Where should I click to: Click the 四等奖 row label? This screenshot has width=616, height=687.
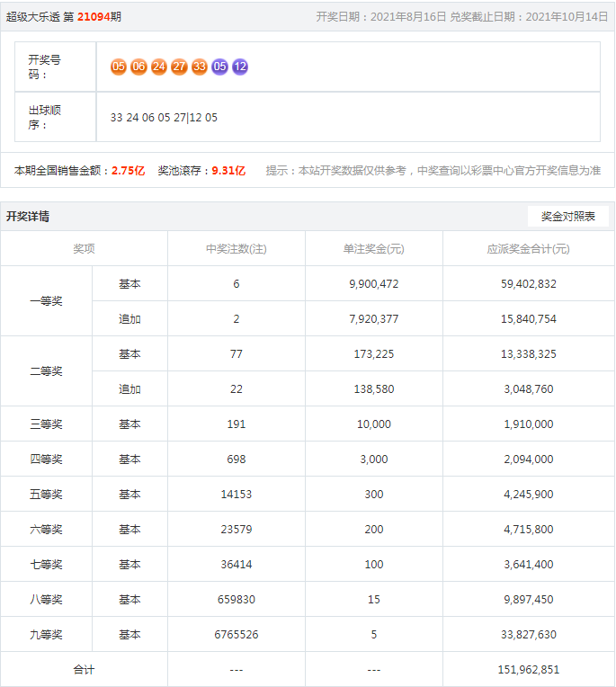coord(47,459)
